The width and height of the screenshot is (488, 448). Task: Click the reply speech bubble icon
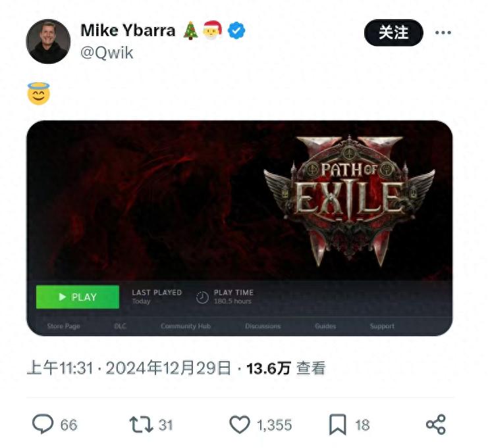click(43, 424)
